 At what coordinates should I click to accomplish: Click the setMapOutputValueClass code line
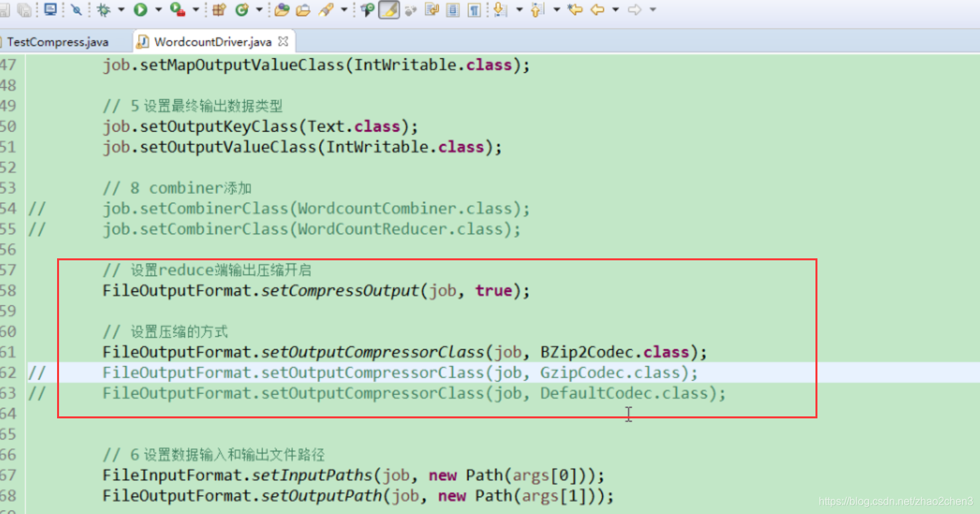[x=316, y=65]
